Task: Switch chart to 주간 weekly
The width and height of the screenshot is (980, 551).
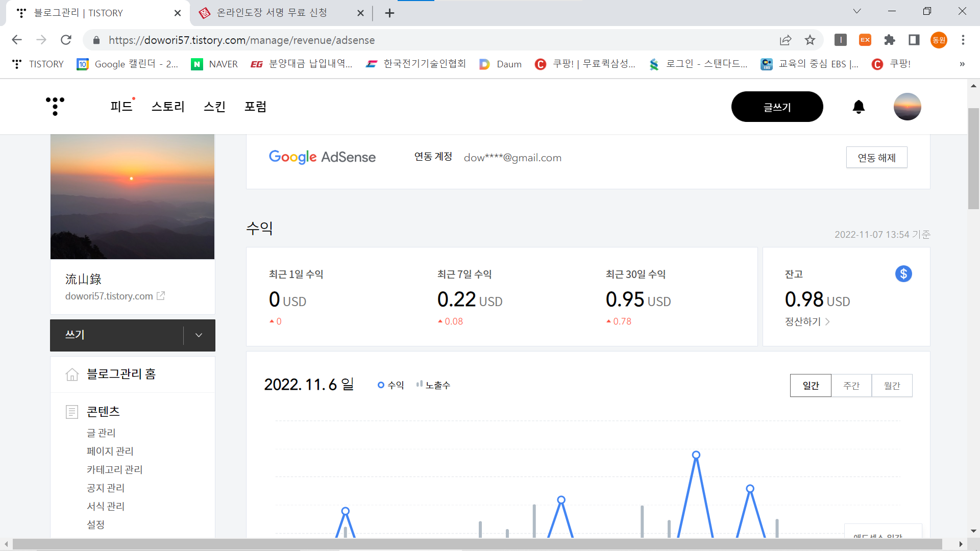Action: coord(851,386)
